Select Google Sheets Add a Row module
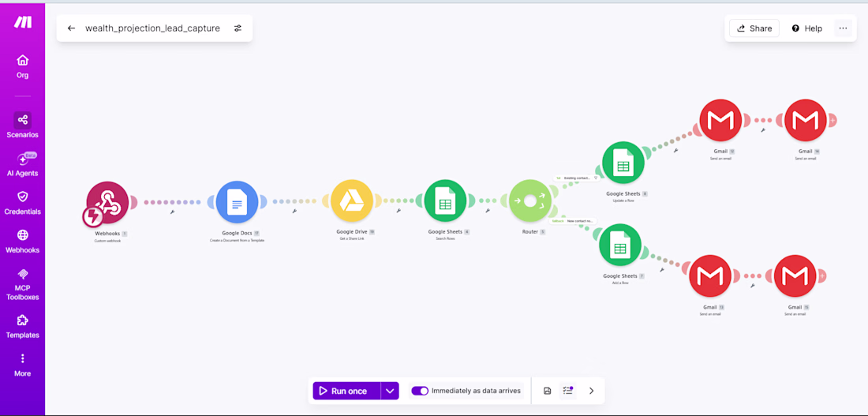The height and width of the screenshot is (416, 868). (620, 244)
